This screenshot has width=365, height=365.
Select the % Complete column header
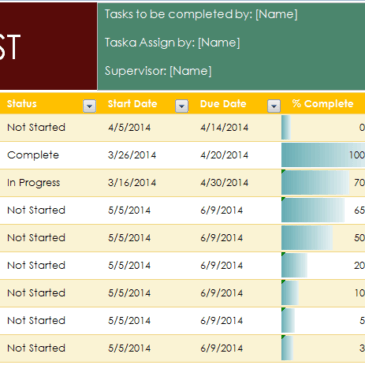tap(323, 104)
